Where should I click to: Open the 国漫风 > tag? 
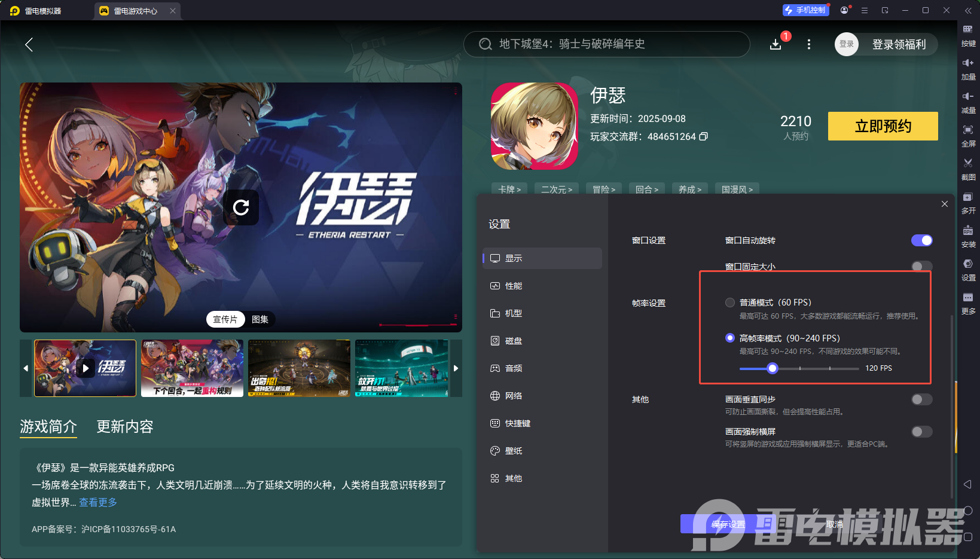[737, 189]
